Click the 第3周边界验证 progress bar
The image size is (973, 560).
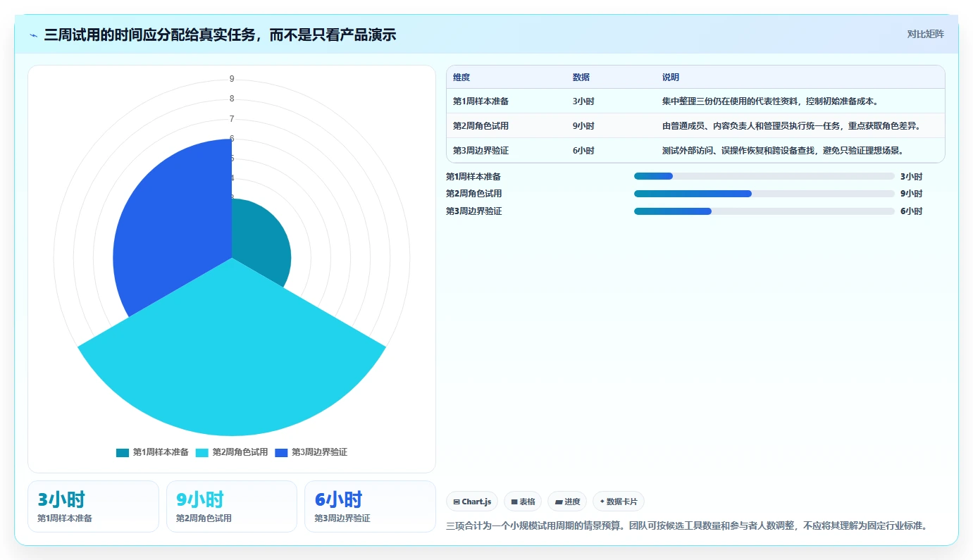[764, 211]
